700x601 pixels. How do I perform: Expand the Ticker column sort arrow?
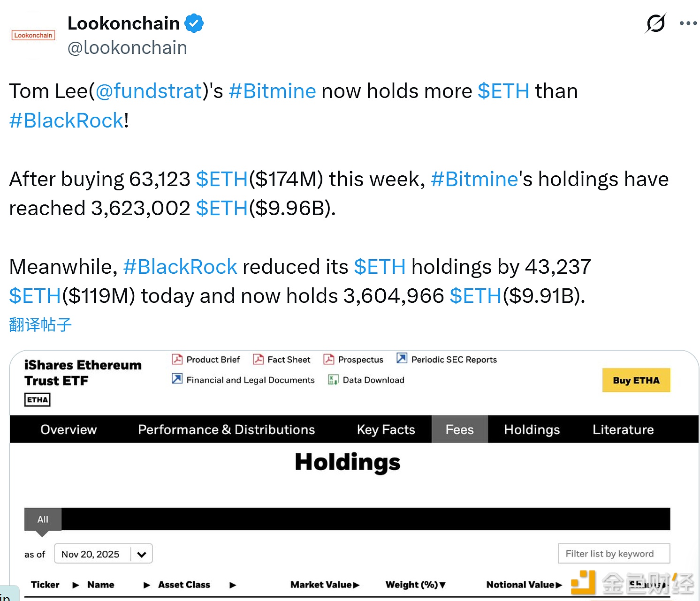(75, 585)
